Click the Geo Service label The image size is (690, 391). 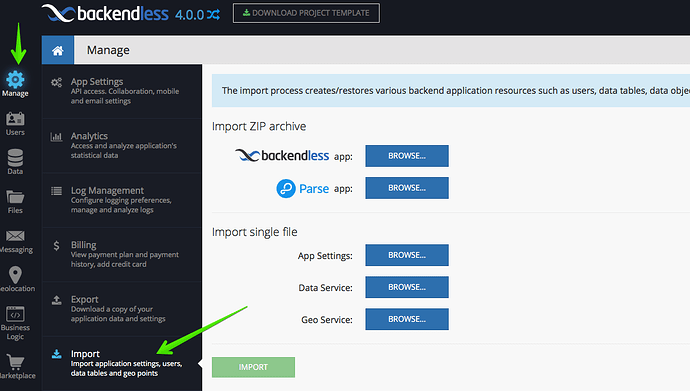point(327,320)
